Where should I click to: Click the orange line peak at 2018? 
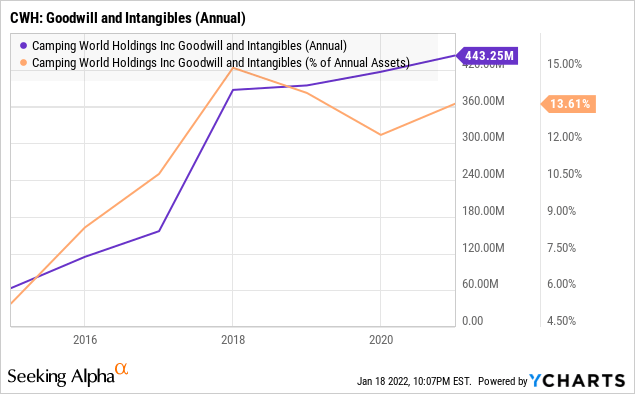pos(232,68)
